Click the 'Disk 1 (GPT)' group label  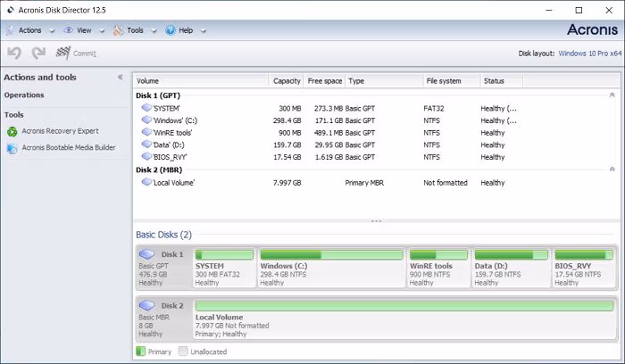point(158,95)
